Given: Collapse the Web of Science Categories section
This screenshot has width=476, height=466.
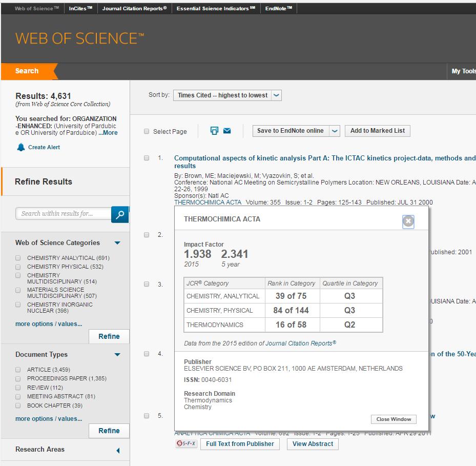Looking at the screenshot, I should coord(117,242).
